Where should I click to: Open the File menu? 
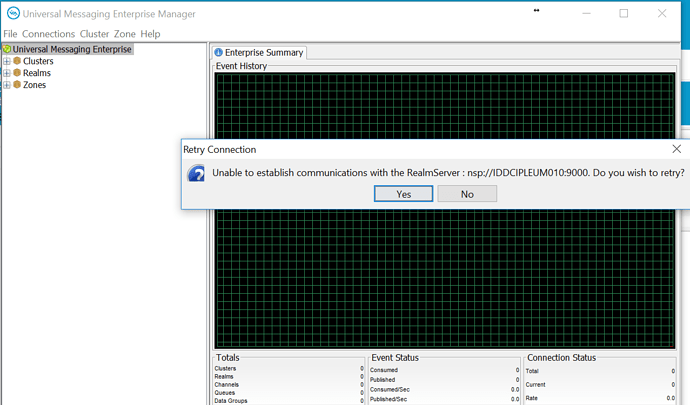point(10,34)
